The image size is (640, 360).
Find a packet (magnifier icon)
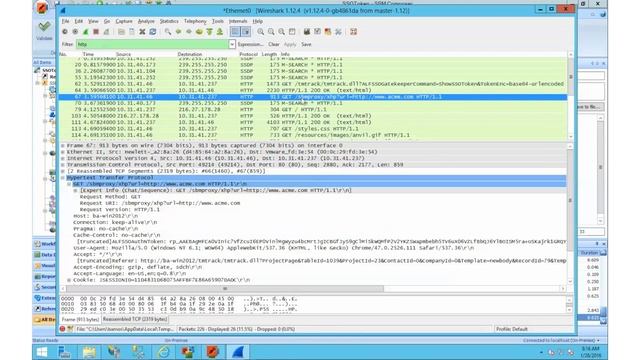point(168,32)
